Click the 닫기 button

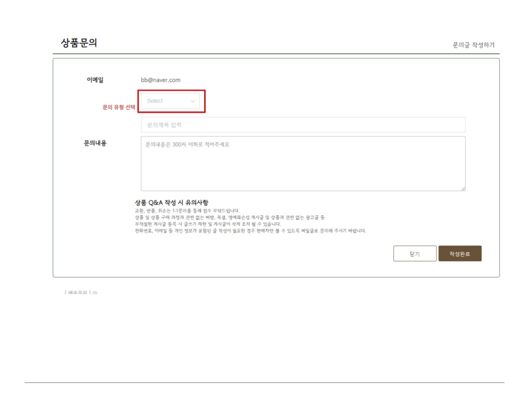pos(415,254)
